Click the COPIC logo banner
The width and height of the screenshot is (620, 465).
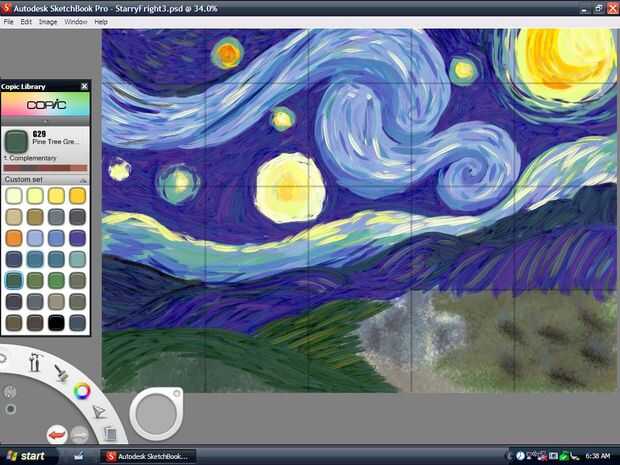(46, 105)
